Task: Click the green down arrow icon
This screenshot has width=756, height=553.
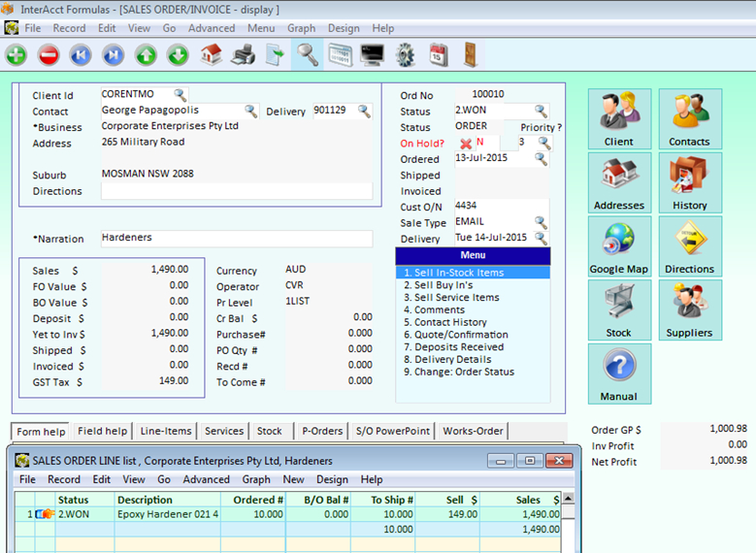Action: click(178, 55)
